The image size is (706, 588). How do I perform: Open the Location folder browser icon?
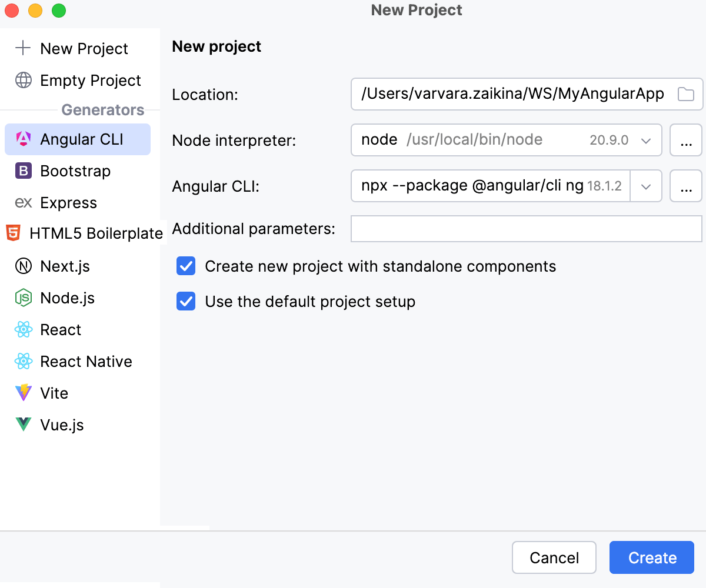pyautogui.click(x=687, y=94)
